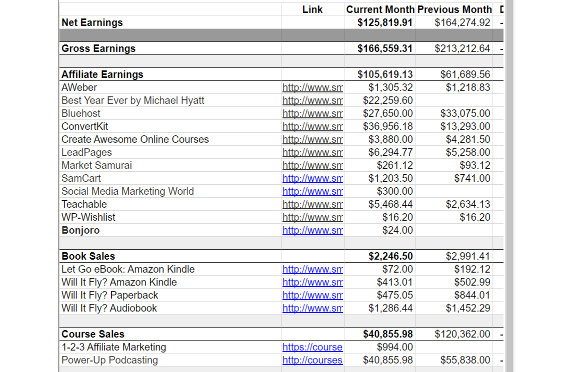The height and width of the screenshot is (372, 588).
Task: Open the Bluehost affiliate link
Action: pyautogui.click(x=312, y=113)
